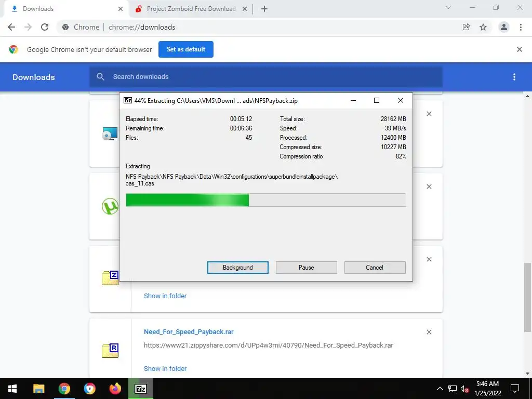The height and width of the screenshot is (399, 532).
Task: Pause the NFSPayback extraction
Action: click(306, 268)
